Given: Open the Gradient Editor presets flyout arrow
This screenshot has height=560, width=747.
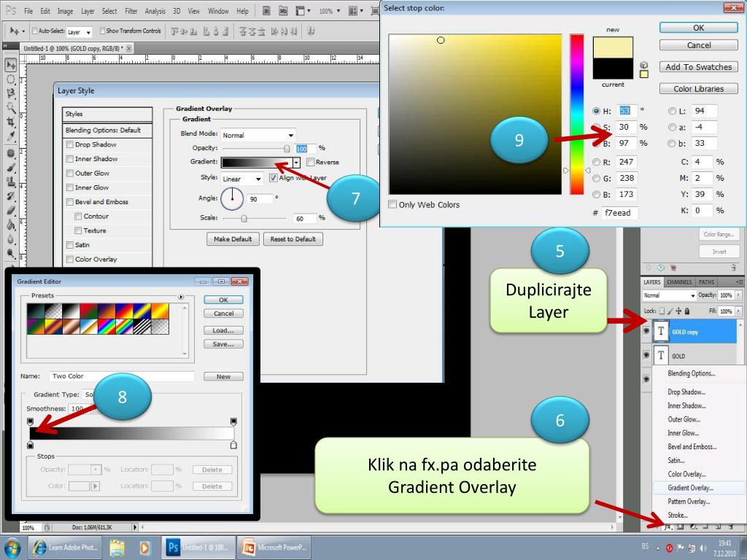Looking at the screenshot, I should tap(181, 297).
